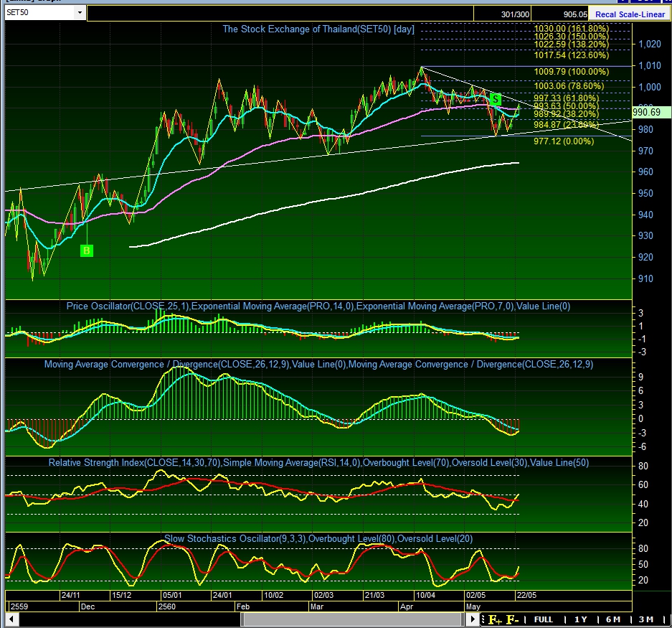This screenshot has width=672, height=628.
Task: Select the 6M time range
Action: click(x=613, y=619)
